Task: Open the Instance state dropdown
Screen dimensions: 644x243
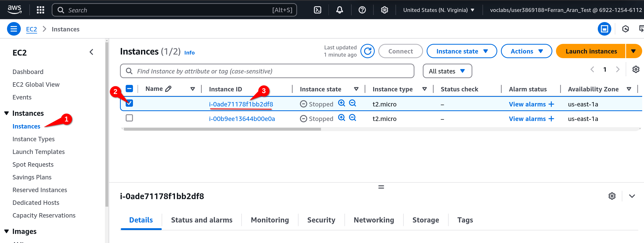Action: (462, 51)
